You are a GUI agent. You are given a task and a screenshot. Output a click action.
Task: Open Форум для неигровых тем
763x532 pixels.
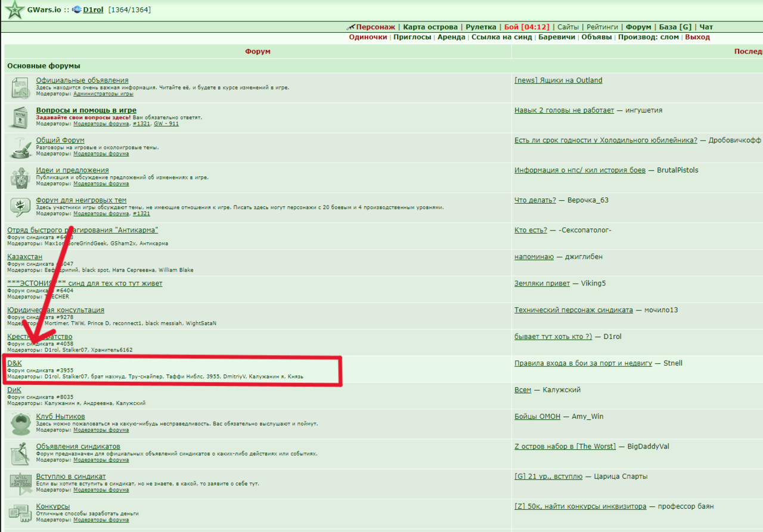click(x=81, y=200)
